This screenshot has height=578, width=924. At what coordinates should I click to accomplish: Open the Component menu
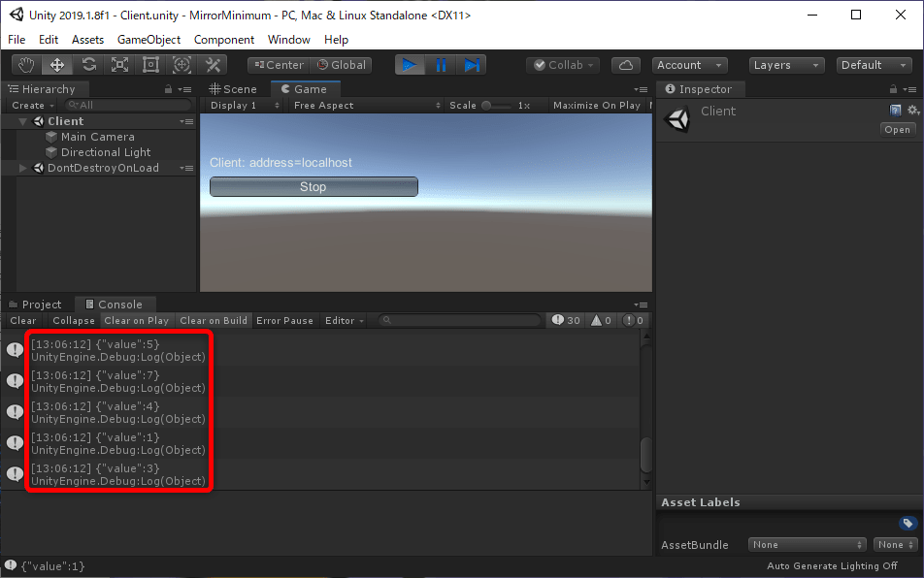pos(224,40)
